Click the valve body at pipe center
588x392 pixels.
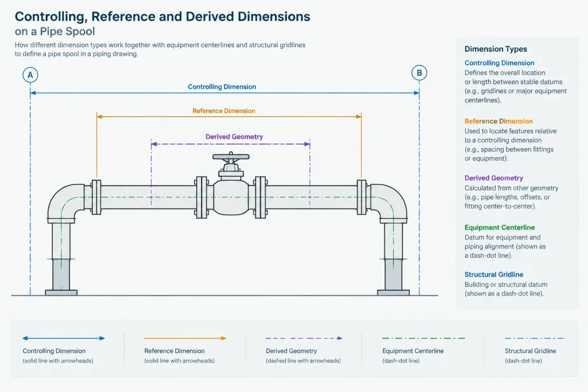231,197
